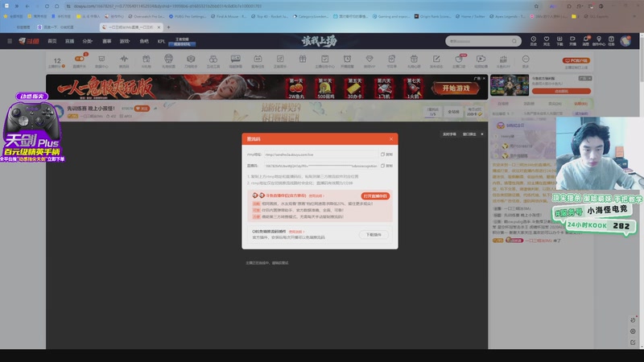Screen dimensions: 644x362
Task: Open the 直播 nav item
Action: (69, 41)
